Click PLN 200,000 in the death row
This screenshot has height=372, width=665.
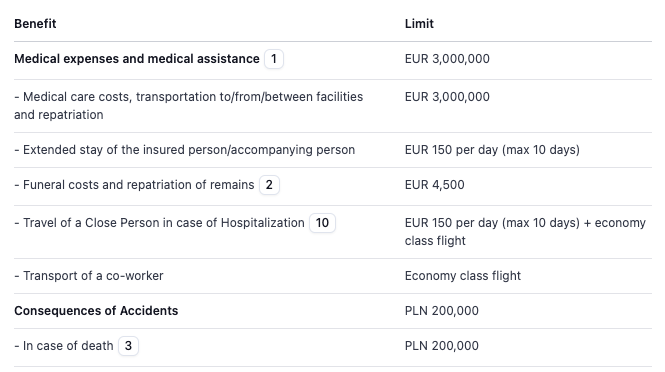441,346
